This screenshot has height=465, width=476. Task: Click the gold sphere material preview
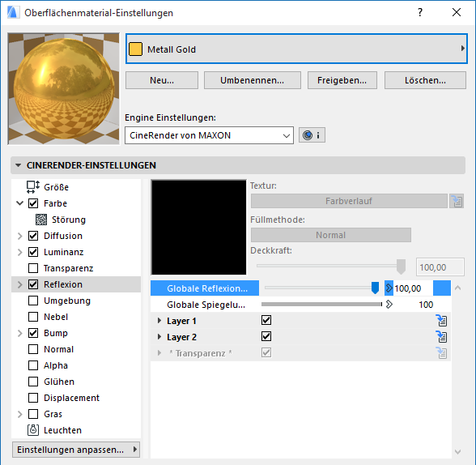click(x=64, y=88)
